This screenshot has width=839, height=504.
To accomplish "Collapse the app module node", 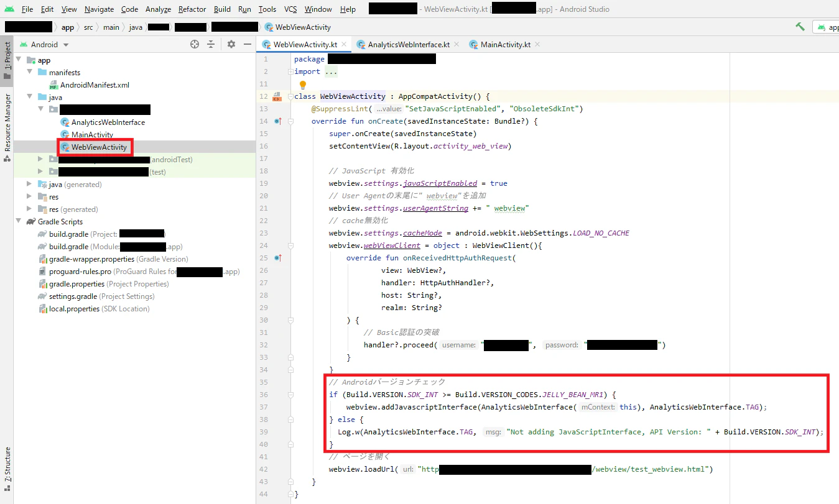I will point(18,60).
